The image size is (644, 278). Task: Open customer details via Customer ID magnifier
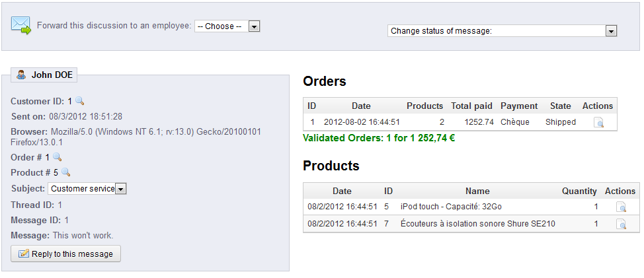pyautogui.click(x=80, y=101)
